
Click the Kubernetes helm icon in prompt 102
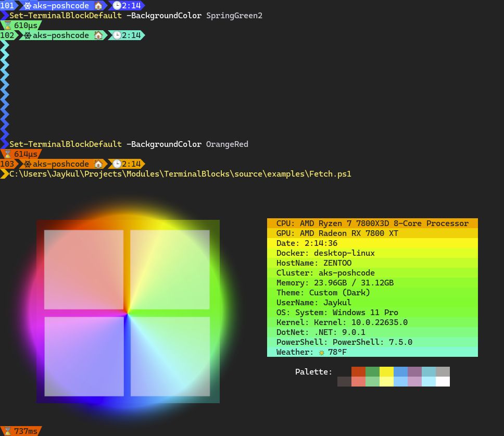(x=28, y=35)
